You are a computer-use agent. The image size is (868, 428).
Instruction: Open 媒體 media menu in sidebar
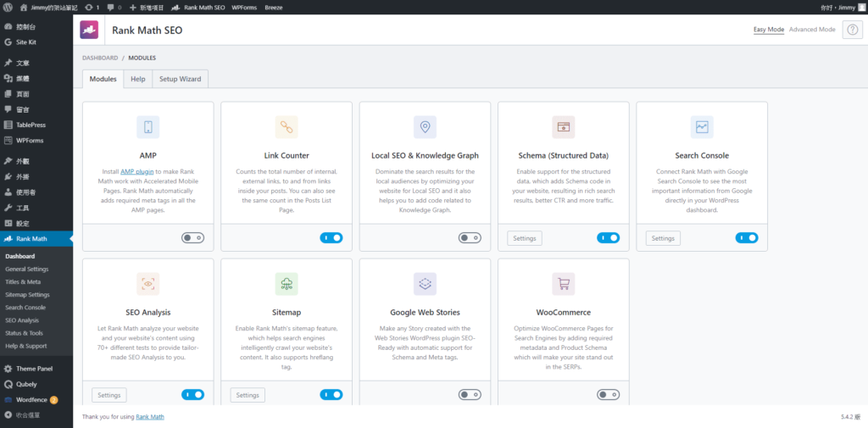(x=36, y=79)
